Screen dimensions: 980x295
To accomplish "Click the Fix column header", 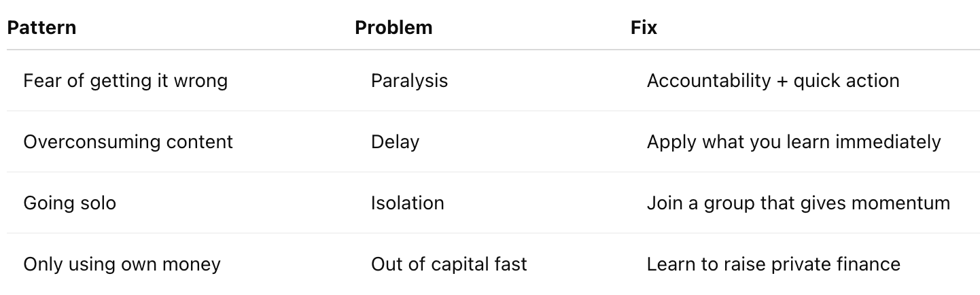I will (644, 28).
